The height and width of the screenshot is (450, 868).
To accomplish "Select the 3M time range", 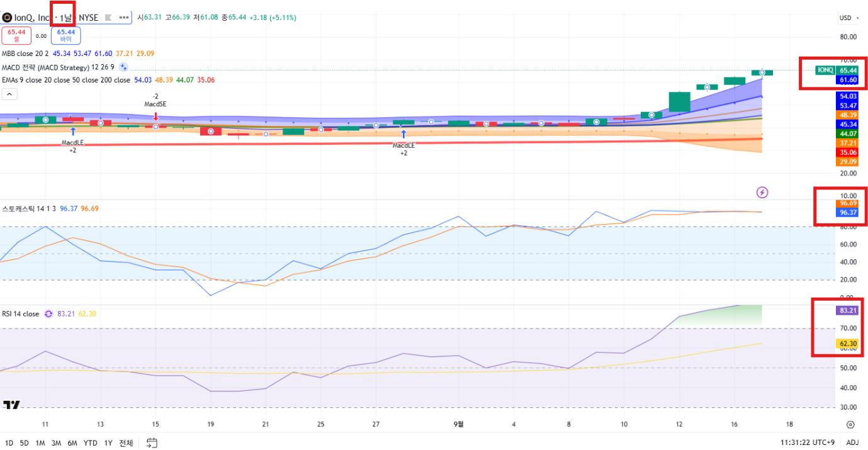I will [56, 443].
